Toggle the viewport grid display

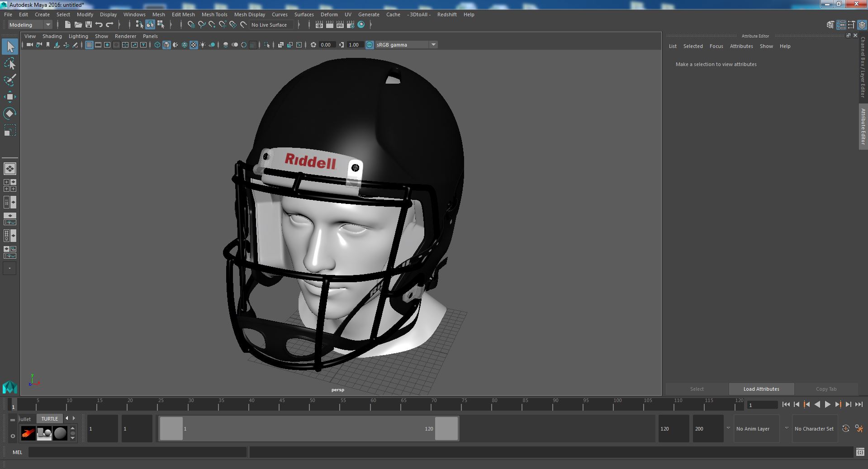pos(89,45)
